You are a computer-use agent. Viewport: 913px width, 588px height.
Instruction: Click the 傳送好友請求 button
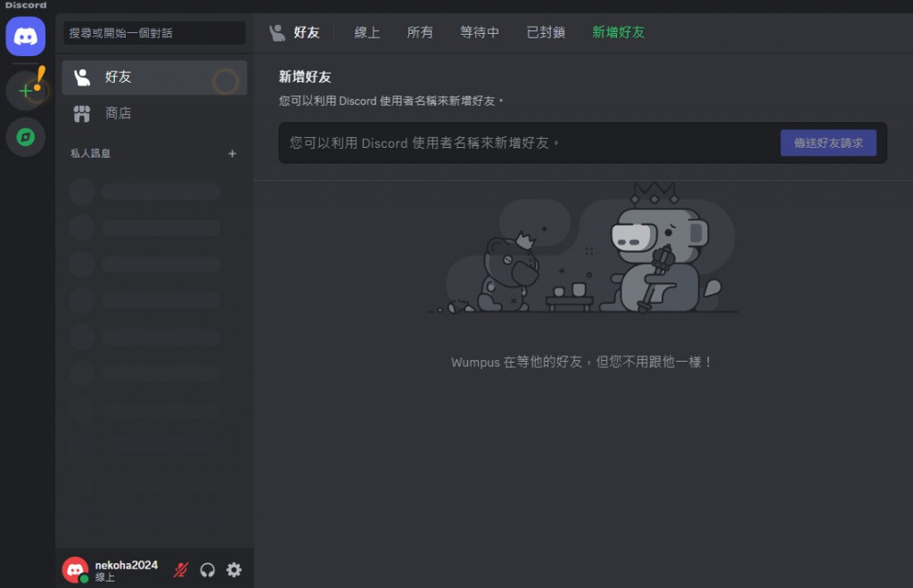[x=828, y=143]
